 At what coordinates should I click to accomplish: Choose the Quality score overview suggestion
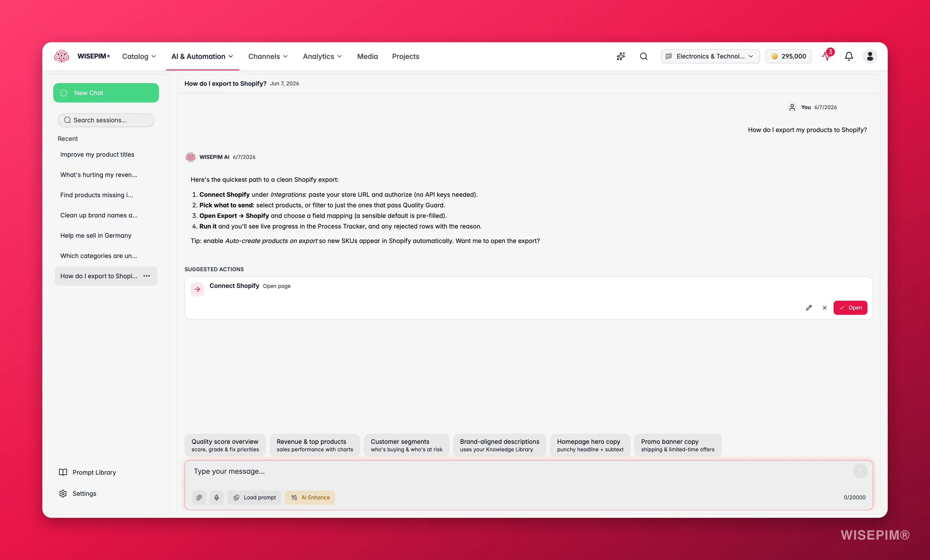tap(225, 445)
